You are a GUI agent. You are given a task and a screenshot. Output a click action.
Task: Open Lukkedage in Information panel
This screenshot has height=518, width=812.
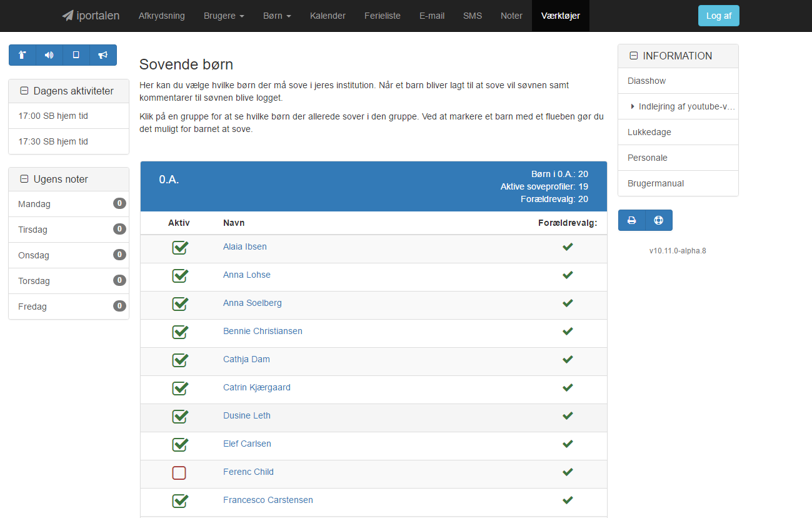(678, 132)
